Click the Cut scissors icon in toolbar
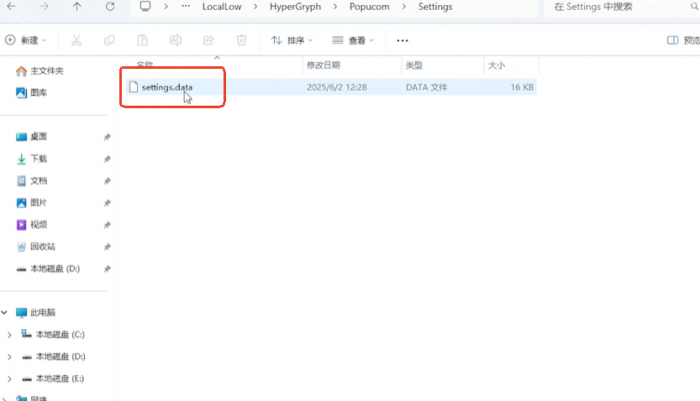The height and width of the screenshot is (401, 700). (76, 41)
